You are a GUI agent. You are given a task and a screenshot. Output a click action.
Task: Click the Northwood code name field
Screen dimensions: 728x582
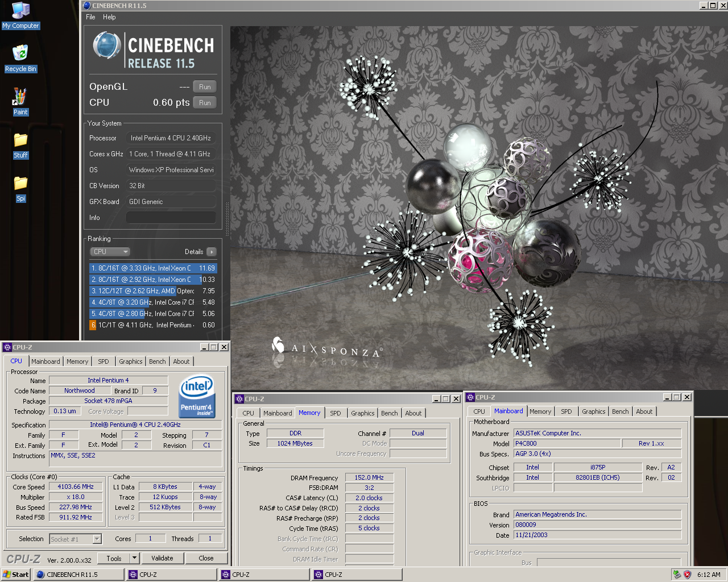pyautogui.click(x=80, y=390)
